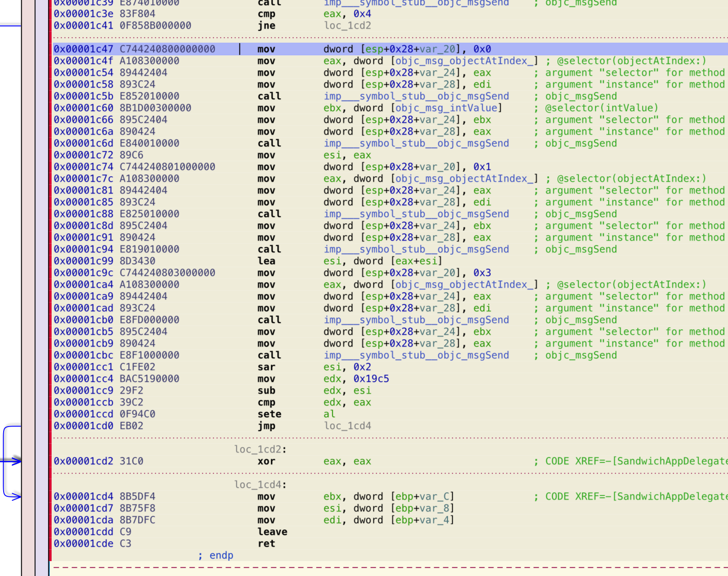Select hex bytes 8B1D00300000
Screen dimensions: 728x576
tap(155, 108)
